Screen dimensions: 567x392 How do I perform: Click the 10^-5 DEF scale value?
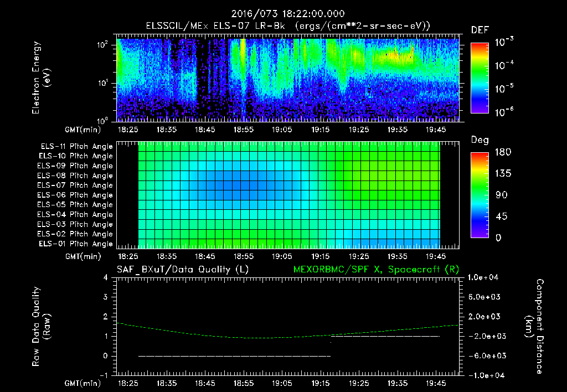pos(504,88)
